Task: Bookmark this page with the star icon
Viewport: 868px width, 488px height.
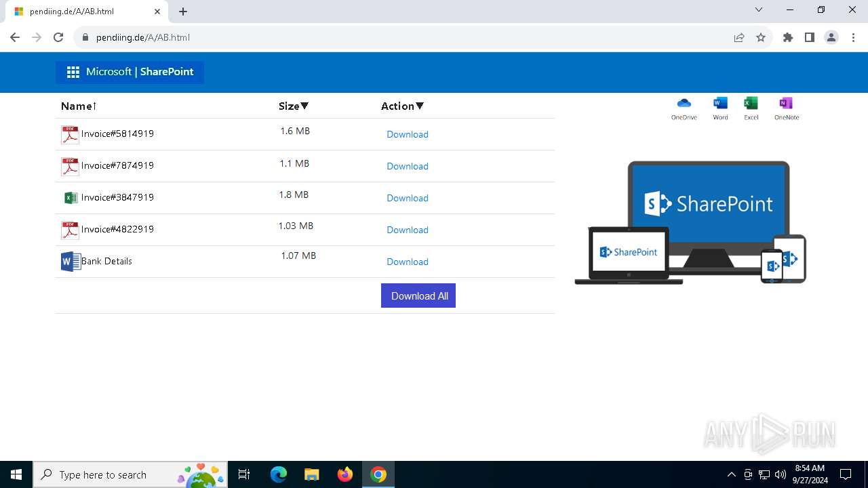Action: [761, 37]
